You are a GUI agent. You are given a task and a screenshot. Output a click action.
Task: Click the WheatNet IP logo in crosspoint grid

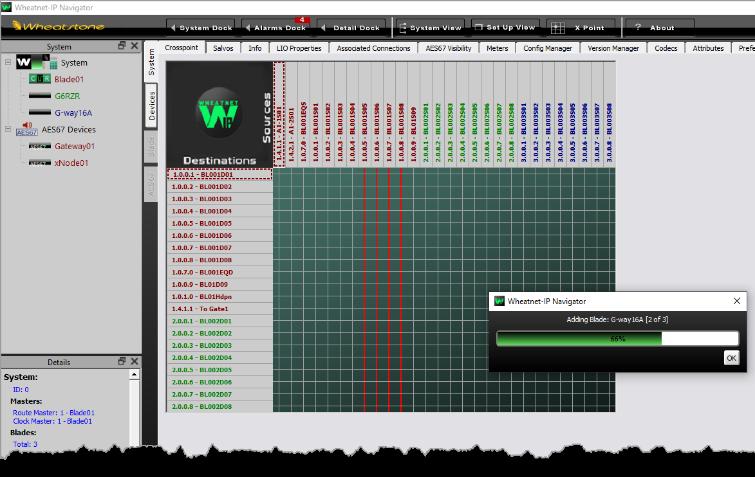coord(218,113)
